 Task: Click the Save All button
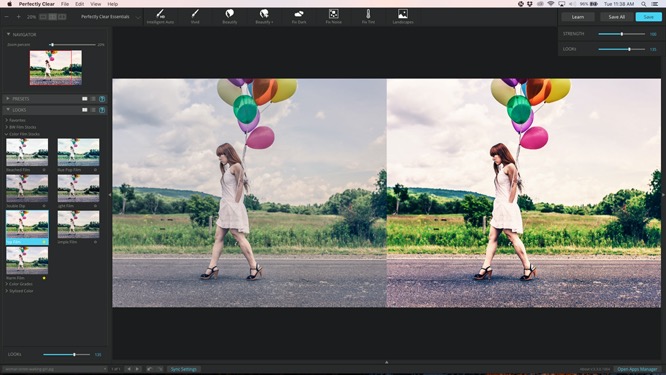click(x=616, y=17)
